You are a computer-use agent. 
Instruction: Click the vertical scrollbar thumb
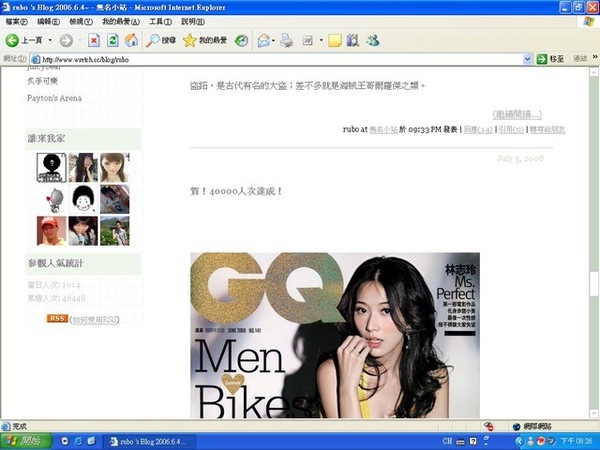click(x=594, y=284)
